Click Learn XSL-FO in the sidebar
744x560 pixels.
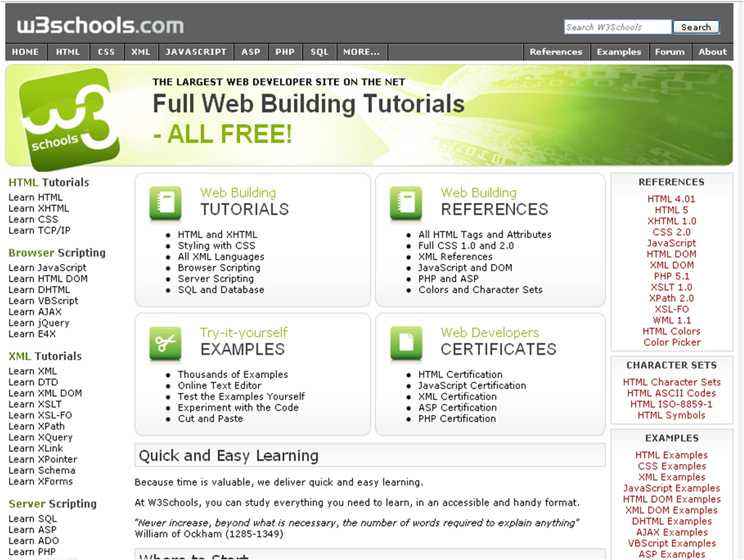tap(39, 415)
